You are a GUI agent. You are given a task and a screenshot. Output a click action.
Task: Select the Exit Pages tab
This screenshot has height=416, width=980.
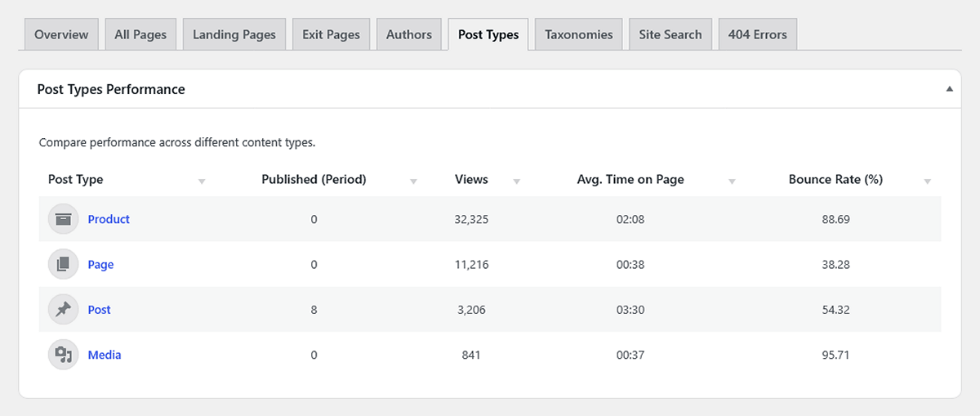click(x=331, y=34)
